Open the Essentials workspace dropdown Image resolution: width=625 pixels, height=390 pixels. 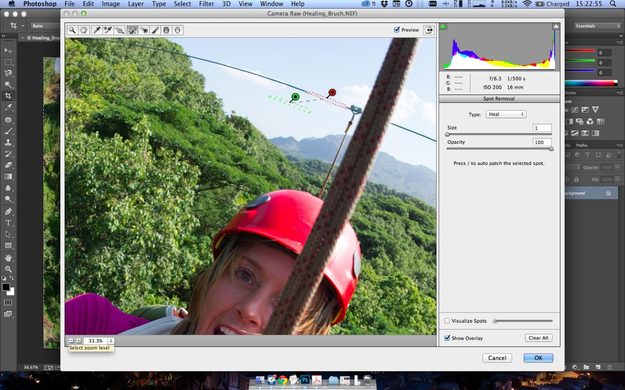click(597, 26)
